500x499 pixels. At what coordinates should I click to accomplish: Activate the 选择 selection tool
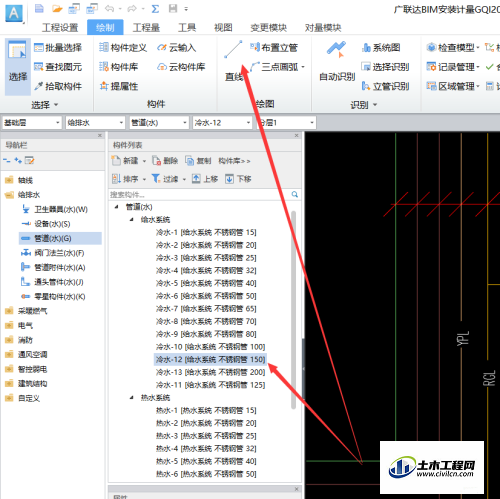coord(18,66)
